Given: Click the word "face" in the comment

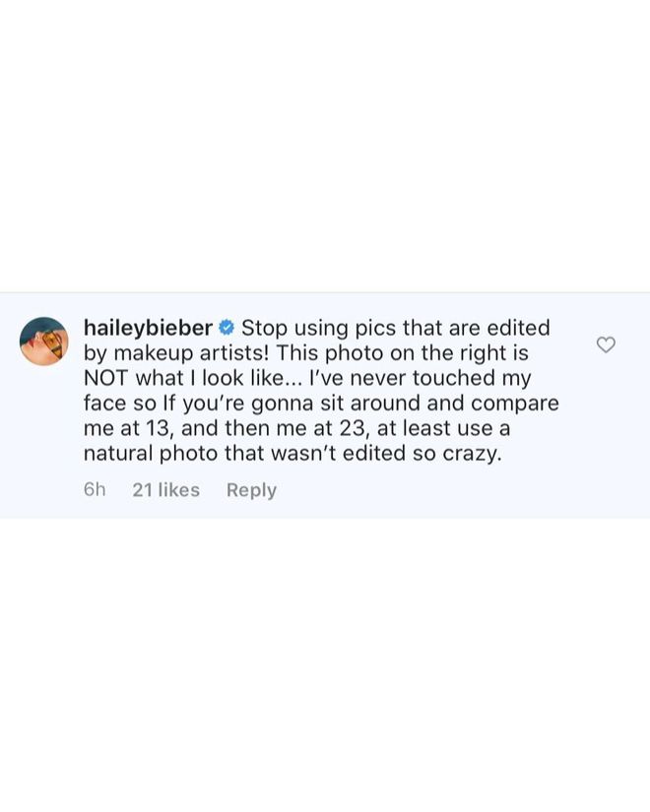Looking at the screenshot, I should (x=106, y=404).
